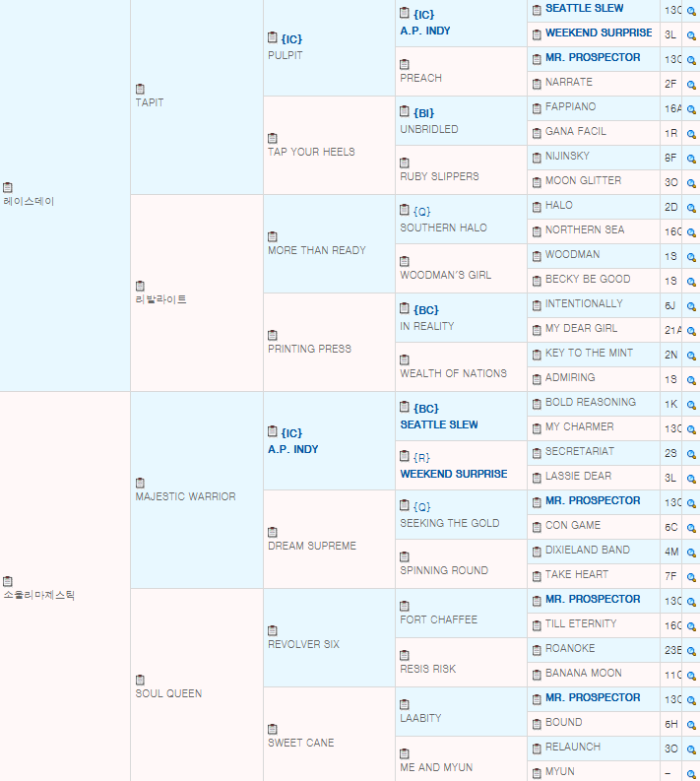Open the clipboard icon above SWEET CANE
700x781 pixels.
point(273,729)
